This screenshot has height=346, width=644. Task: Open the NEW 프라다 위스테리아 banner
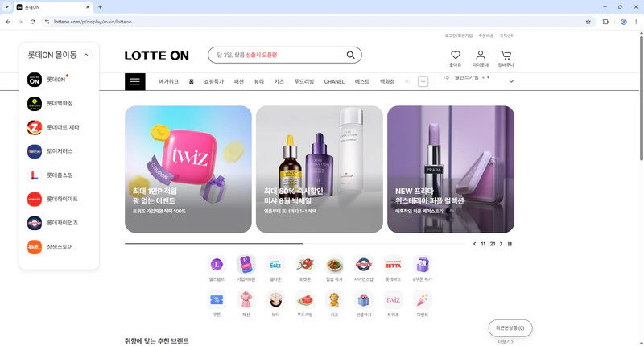[x=451, y=169]
